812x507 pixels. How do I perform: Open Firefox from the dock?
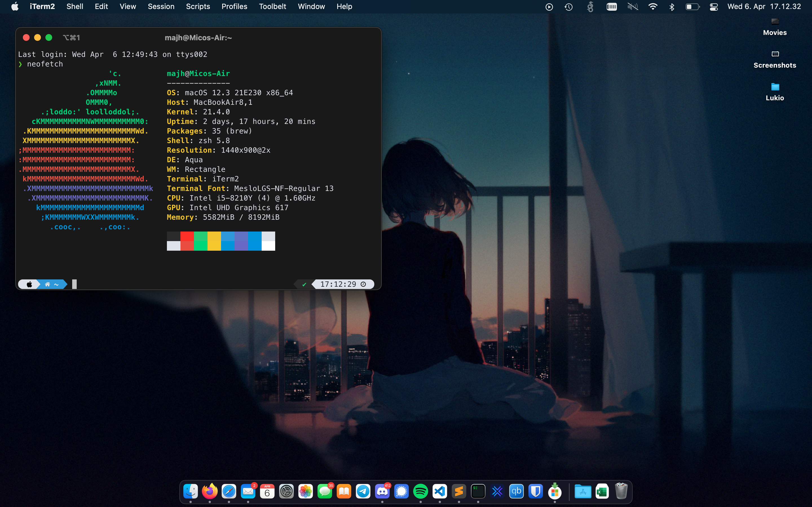pos(210,492)
